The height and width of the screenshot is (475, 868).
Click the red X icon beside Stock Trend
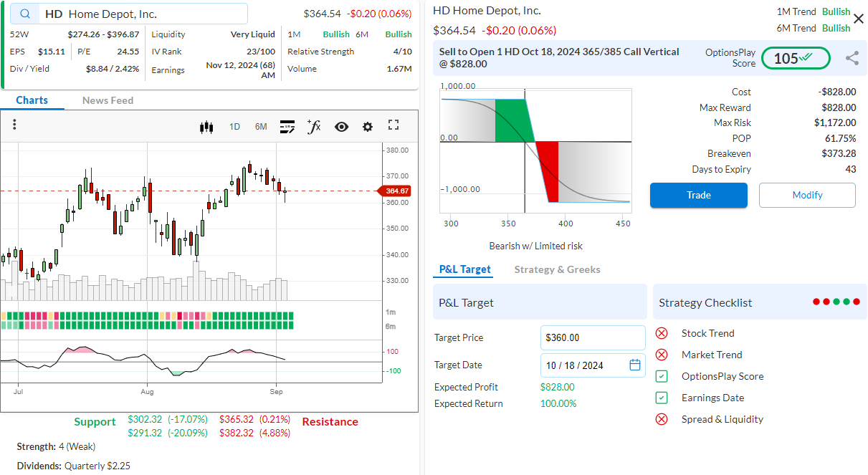[x=662, y=333]
